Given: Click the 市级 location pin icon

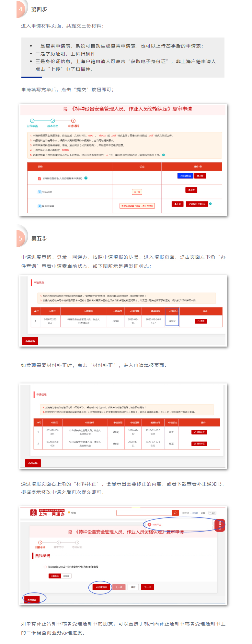Looking at the screenshot, I should (x=69, y=513).
